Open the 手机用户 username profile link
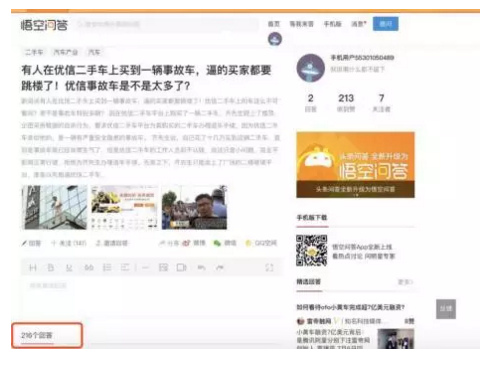The height and width of the screenshot is (365, 484). point(362,58)
